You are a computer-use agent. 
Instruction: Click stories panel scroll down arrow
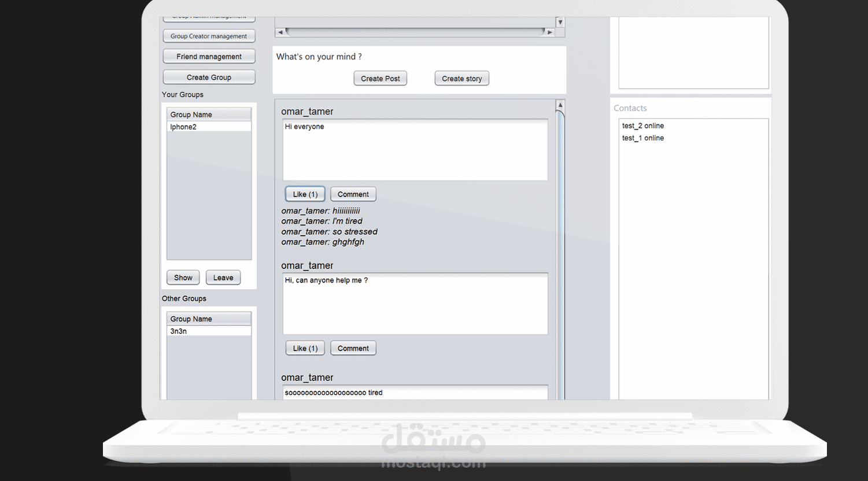tap(560, 22)
